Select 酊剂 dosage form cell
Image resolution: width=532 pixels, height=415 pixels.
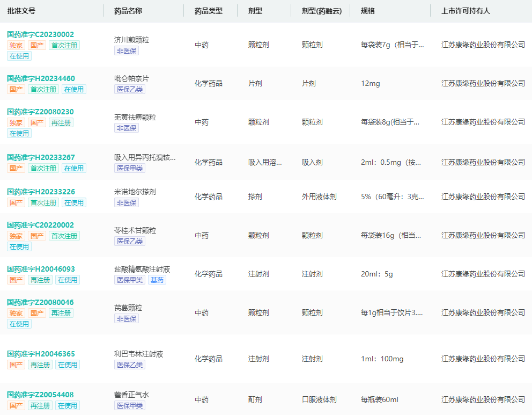[x=255, y=400]
